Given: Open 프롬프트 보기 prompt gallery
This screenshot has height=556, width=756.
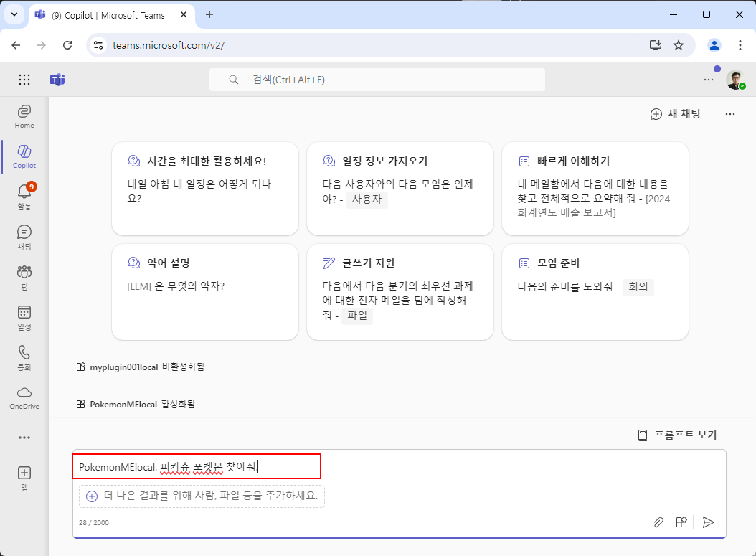Looking at the screenshot, I should tap(677, 435).
